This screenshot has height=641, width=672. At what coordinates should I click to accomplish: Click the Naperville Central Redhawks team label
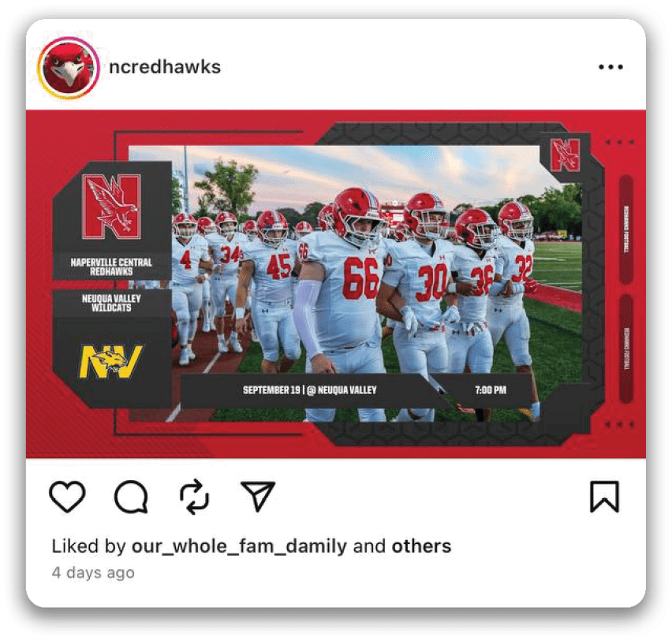[111, 266]
